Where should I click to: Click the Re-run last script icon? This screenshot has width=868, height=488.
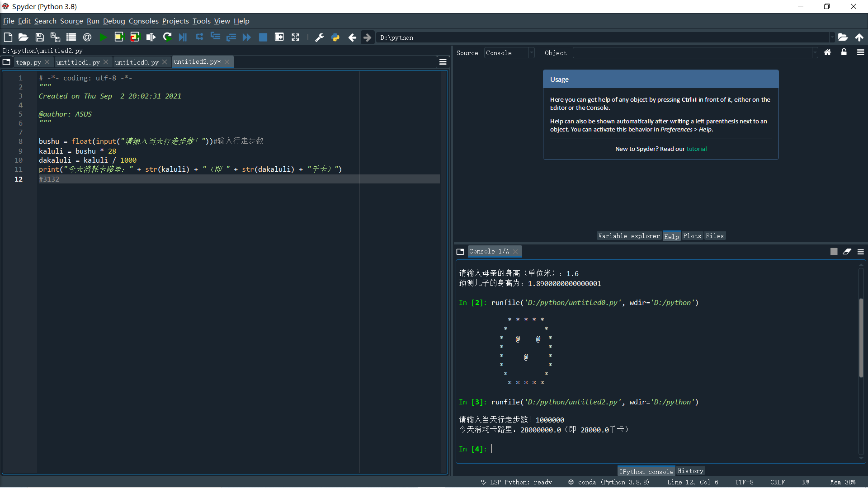point(167,38)
